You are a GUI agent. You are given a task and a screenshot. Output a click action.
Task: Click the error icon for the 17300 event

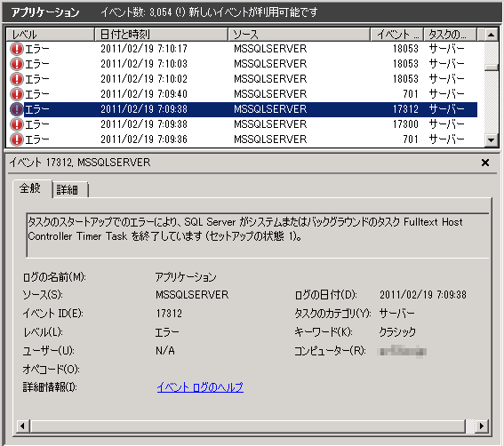17,124
